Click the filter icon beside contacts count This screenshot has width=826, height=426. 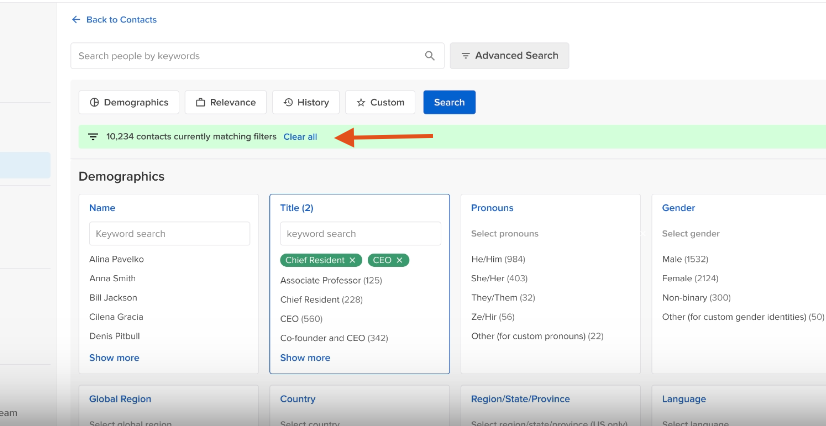click(93, 137)
